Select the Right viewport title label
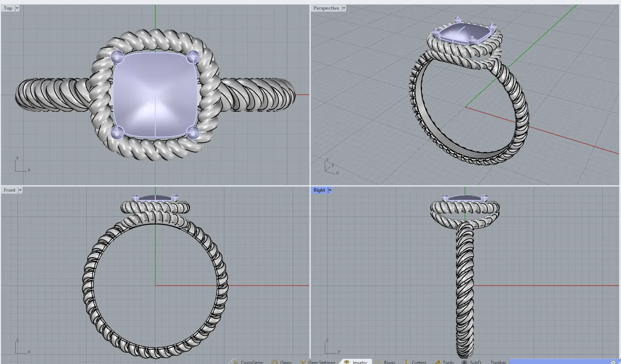 [319, 190]
